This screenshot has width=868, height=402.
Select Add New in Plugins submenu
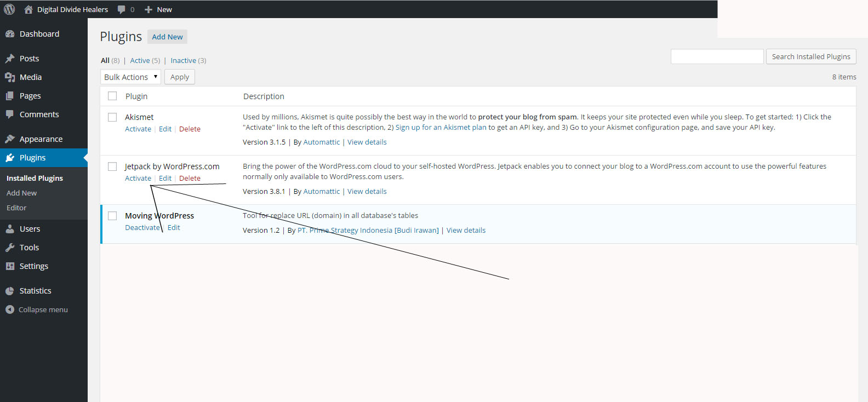[x=22, y=193]
